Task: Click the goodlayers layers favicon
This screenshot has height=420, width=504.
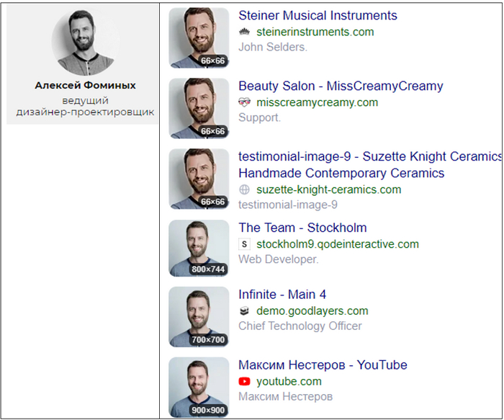Action: coord(244,311)
